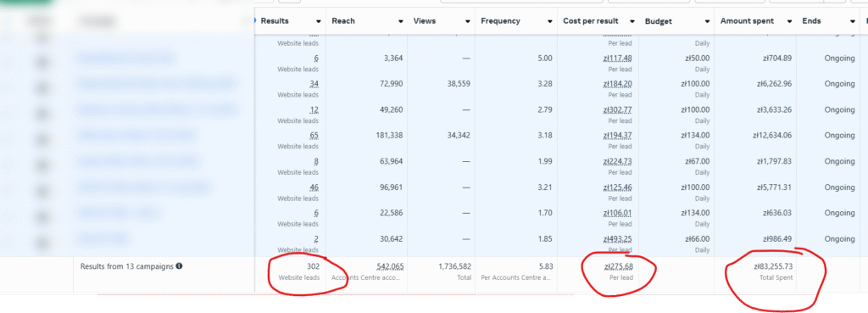
Task: Click the Views value 38,559
Action: tap(459, 84)
